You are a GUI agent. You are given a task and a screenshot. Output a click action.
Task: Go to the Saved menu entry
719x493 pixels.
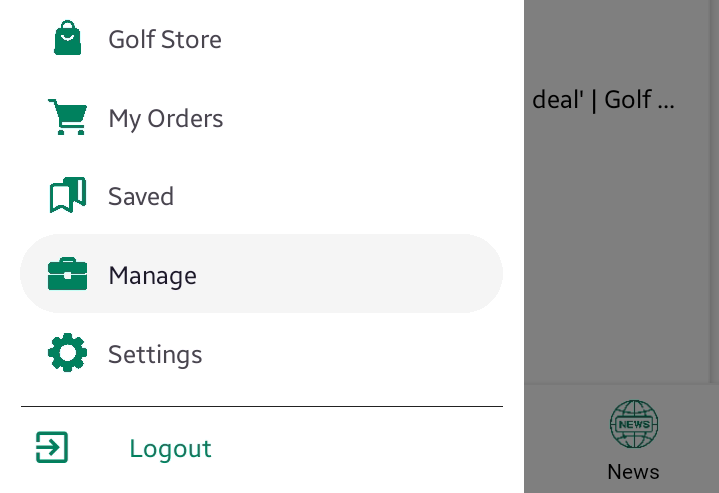point(141,197)
